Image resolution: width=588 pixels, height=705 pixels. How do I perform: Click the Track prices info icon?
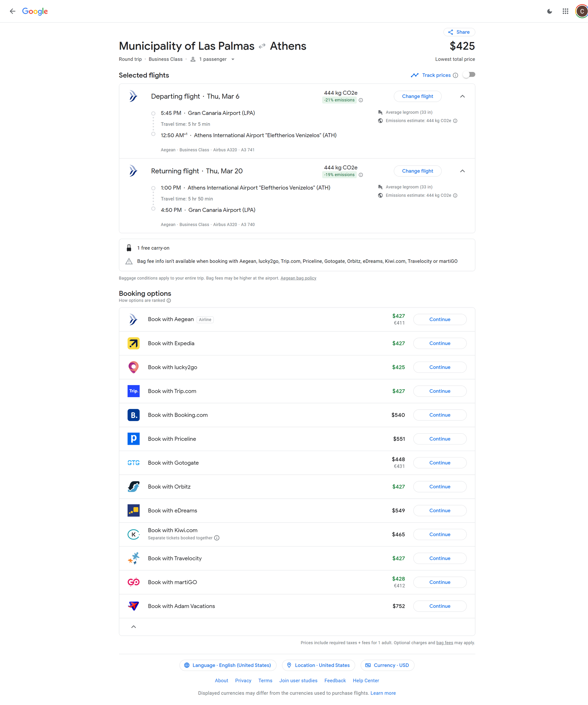(455, 75)
